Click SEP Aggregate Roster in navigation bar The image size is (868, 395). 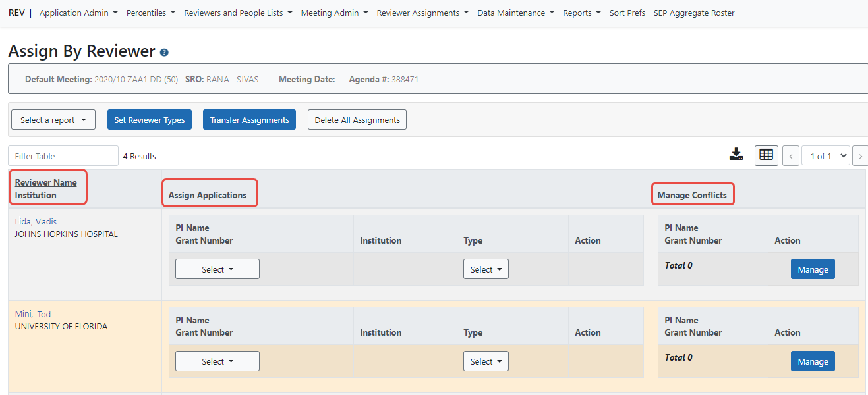click(693, 13)
